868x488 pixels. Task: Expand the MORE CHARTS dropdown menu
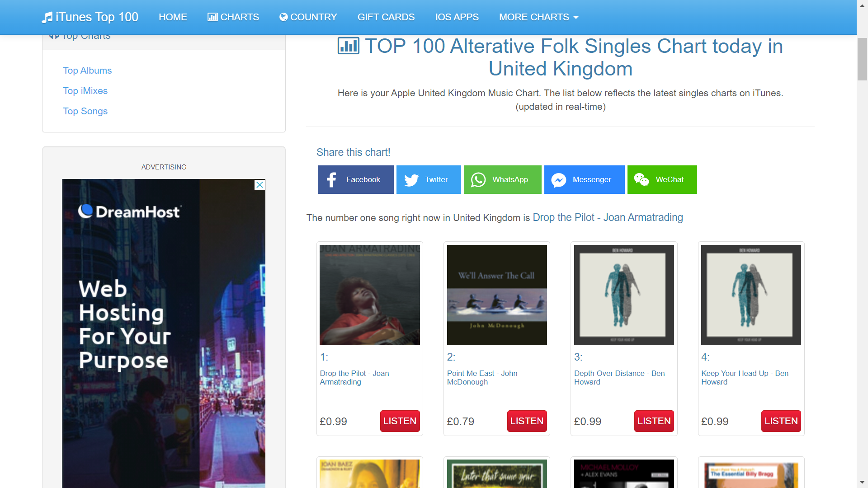[x=538, y=17]
